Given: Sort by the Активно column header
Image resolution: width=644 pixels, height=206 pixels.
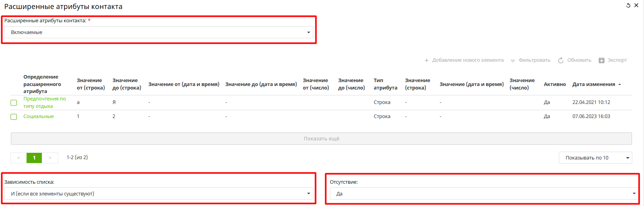Looking at the screenshot, I should point(555,84).
